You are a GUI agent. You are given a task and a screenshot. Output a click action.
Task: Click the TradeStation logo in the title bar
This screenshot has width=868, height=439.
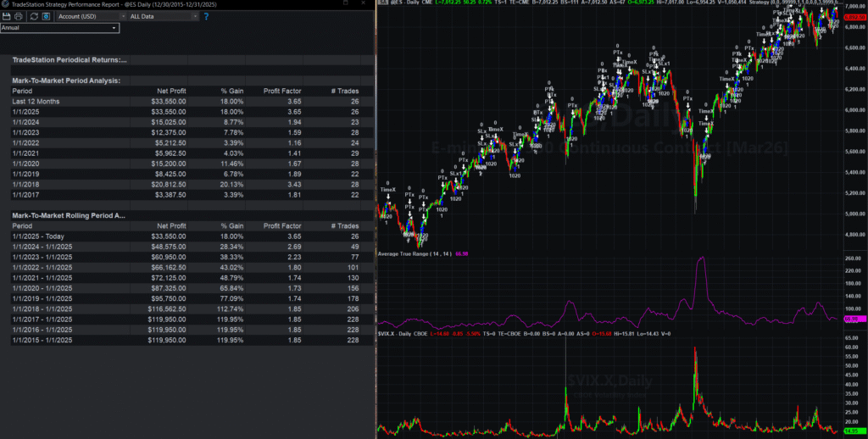5,4
